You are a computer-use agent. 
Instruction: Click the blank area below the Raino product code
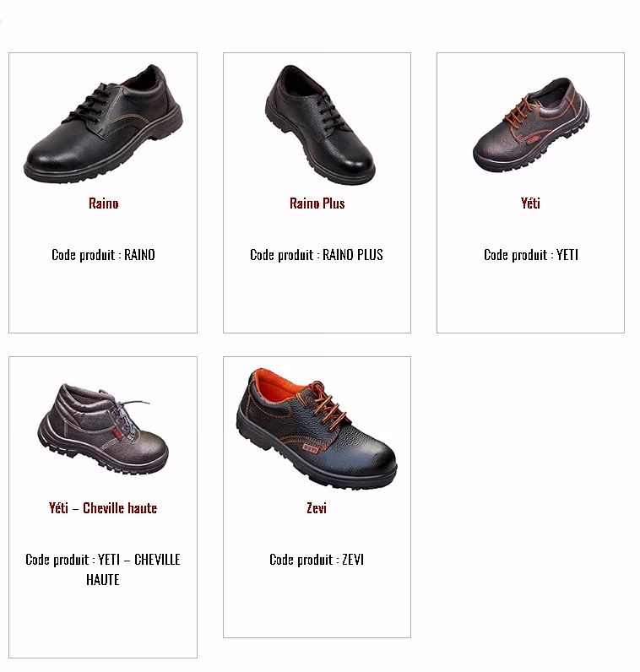click(x=103, y=297)
